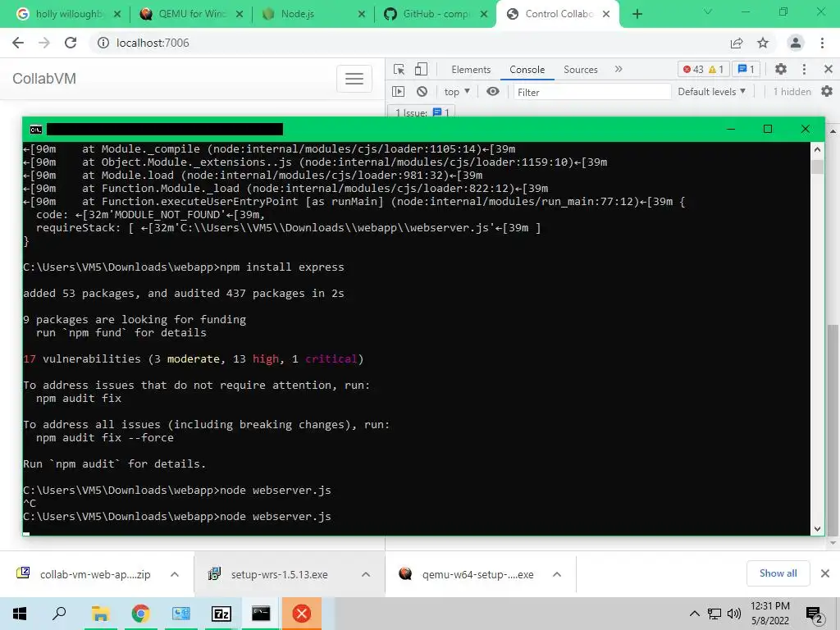Open the 7-Zip taskbar icon
Viewport: 840px width, 630px height.
221,614
